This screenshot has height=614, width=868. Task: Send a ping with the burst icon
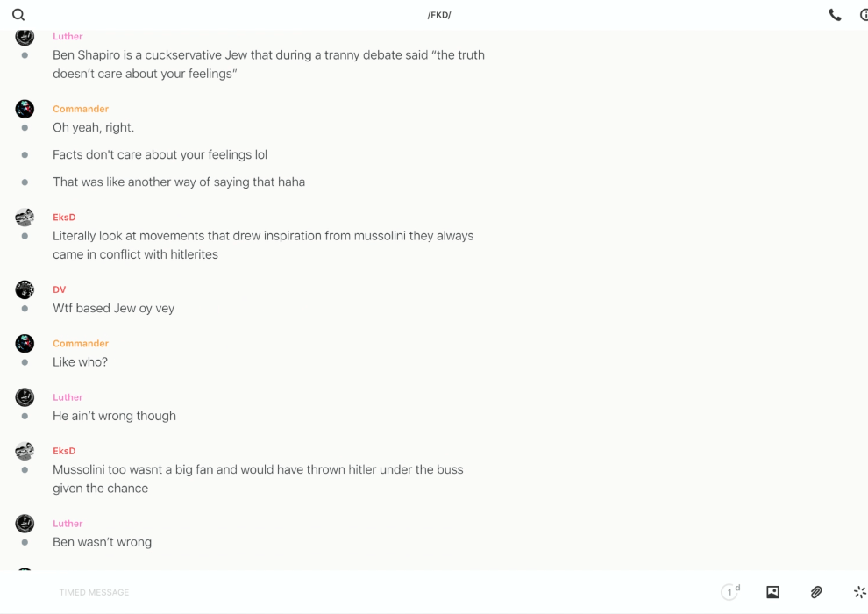tap(859, 592)
